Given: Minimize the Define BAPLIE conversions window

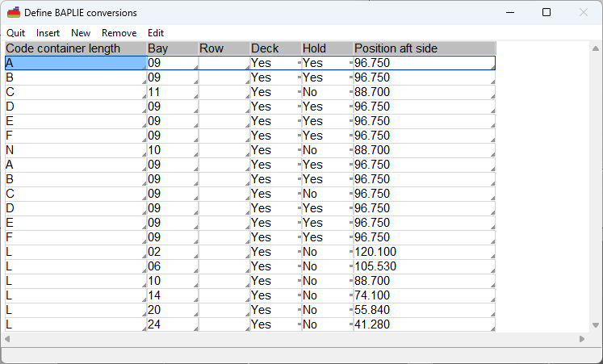Looking at the screenshot, I should [510, 12].
